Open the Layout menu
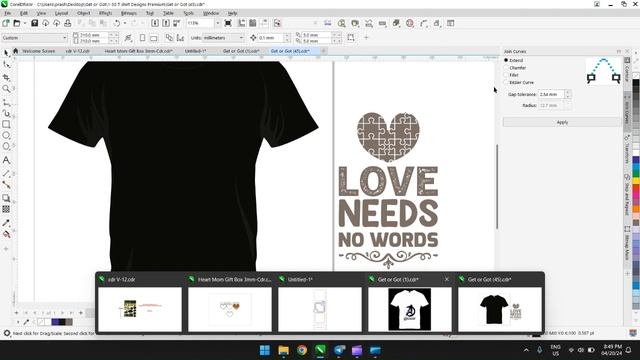 point(61,13)
